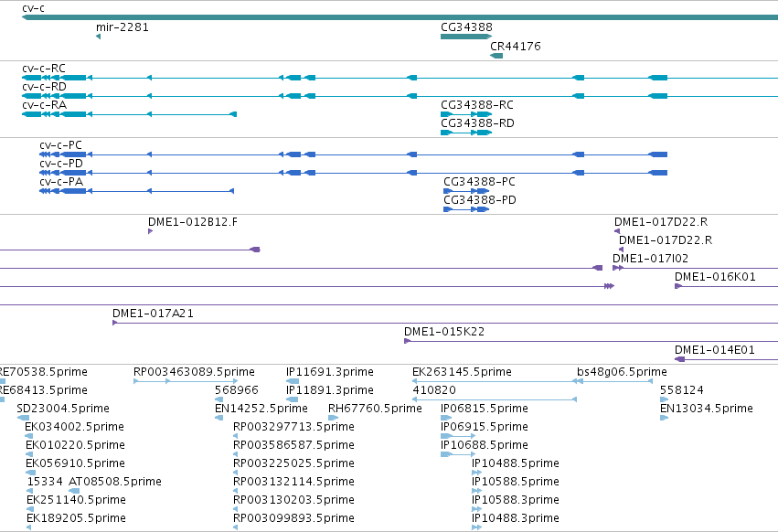
Task: Click the DME1-017A21 clone label
Action: [x=153, y=314]
